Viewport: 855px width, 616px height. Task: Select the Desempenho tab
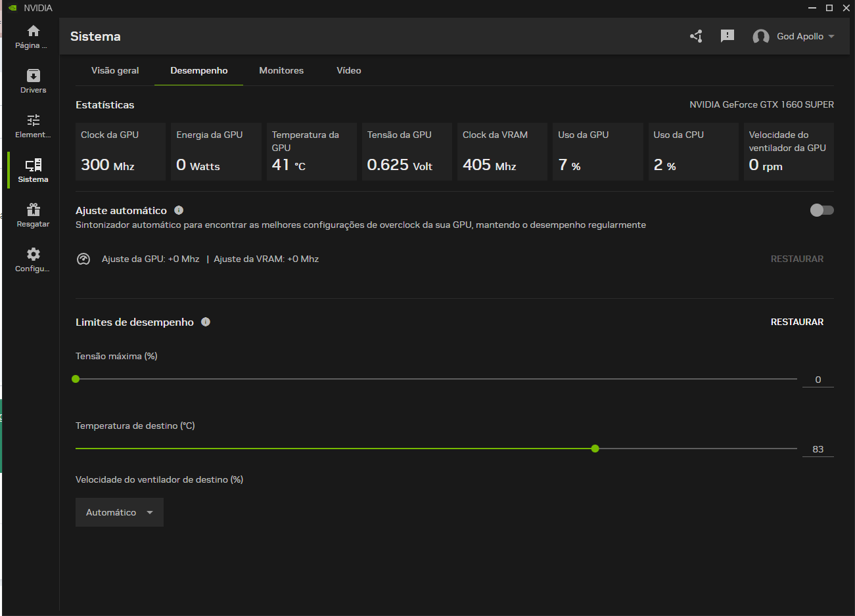199,70
